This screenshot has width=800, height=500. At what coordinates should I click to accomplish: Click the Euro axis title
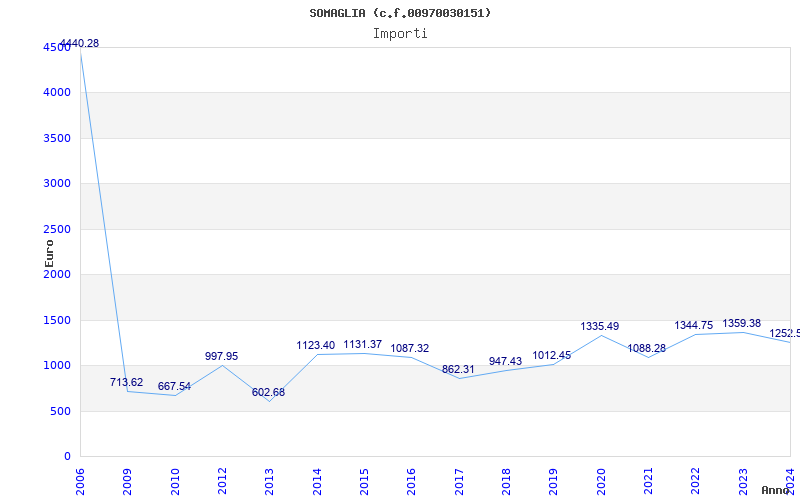click(x=49, y=253)
